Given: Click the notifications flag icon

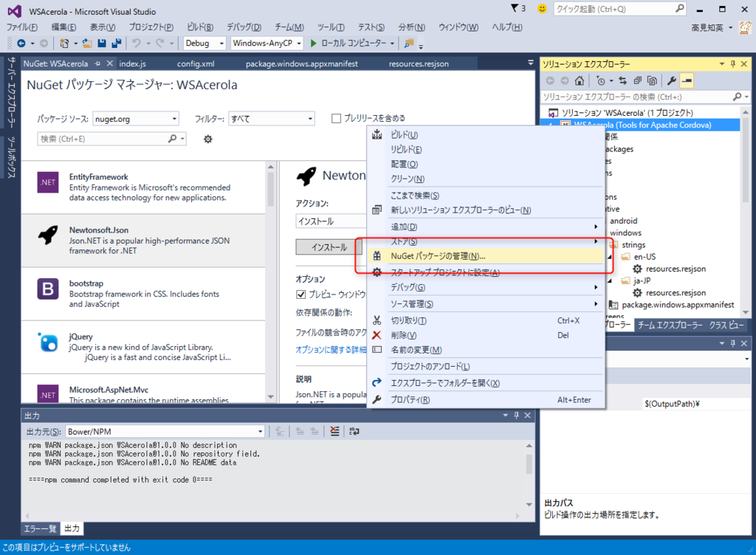Looking at the screenshot, I should click(x=515, y=8).
